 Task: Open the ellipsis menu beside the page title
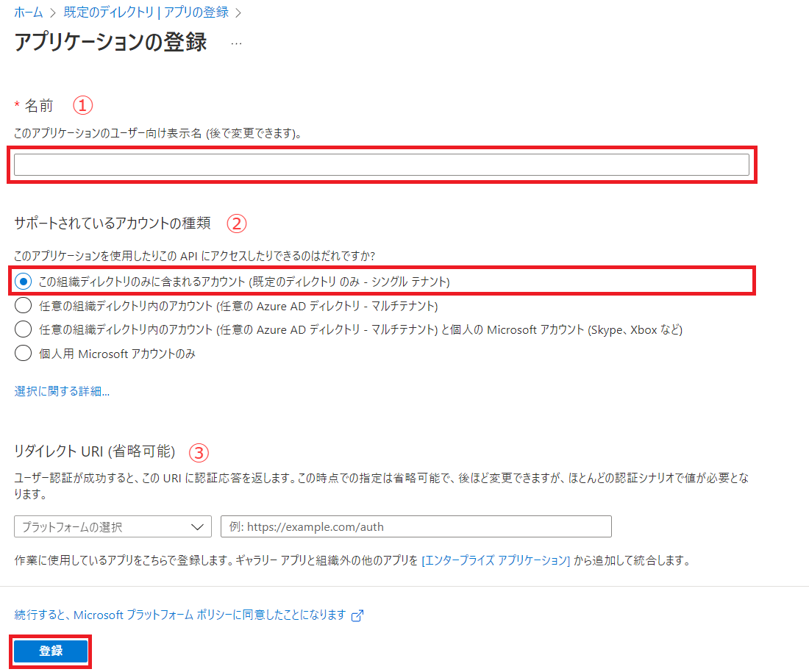click(236, 43)
